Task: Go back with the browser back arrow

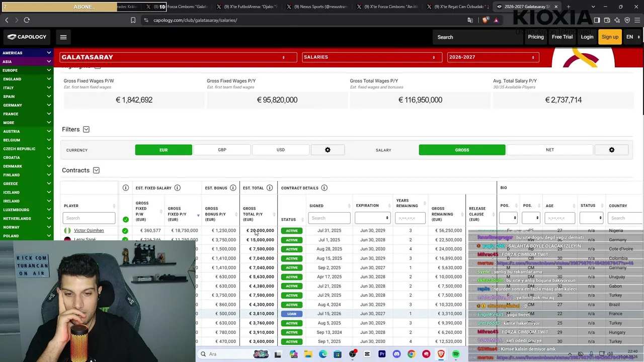Action: click(x=7, y=20)
